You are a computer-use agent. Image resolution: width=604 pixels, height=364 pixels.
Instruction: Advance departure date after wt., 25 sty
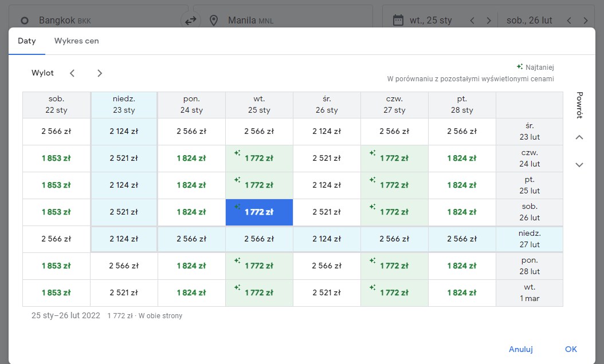pyautogui.click(x=488, y=21)
